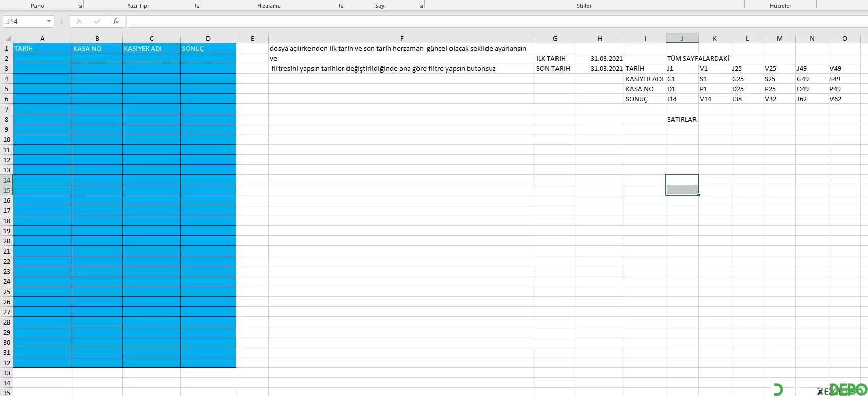
Task: Click the 'filtresini yapsın tarihler' note cell
Action: tap(402, 68)
